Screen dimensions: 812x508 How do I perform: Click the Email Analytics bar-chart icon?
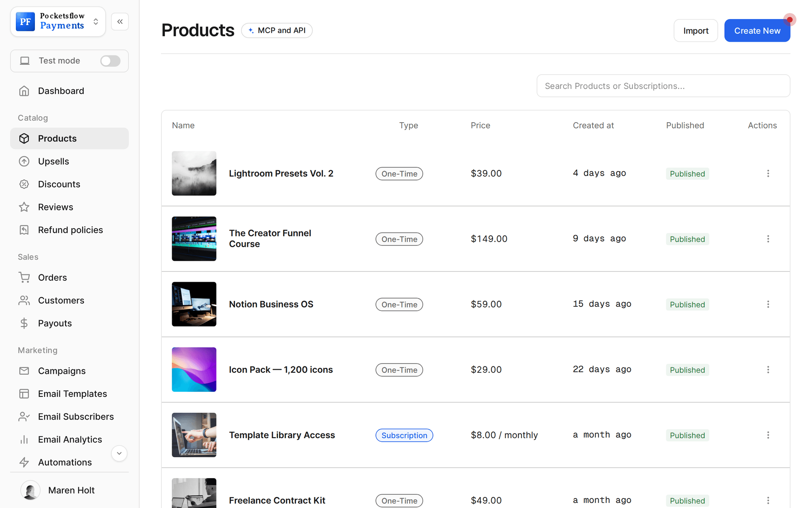click(x=24, y=439)
